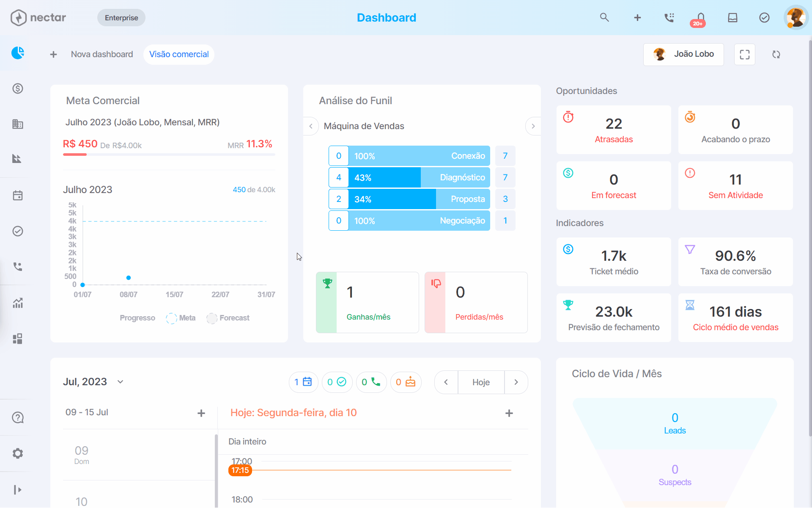
Task: Go to next funnel after Máquina de Vendas
Action: pyautogui.click(x=533, y=126)
